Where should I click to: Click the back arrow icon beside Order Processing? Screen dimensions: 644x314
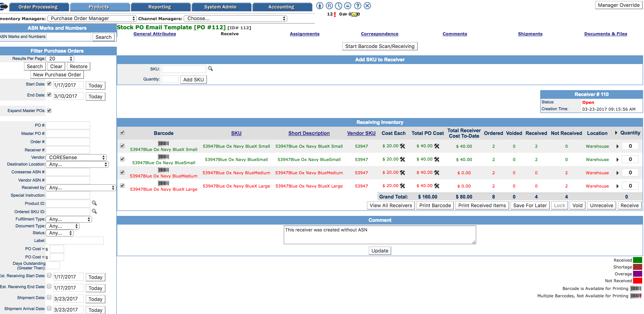click(4, 6)
